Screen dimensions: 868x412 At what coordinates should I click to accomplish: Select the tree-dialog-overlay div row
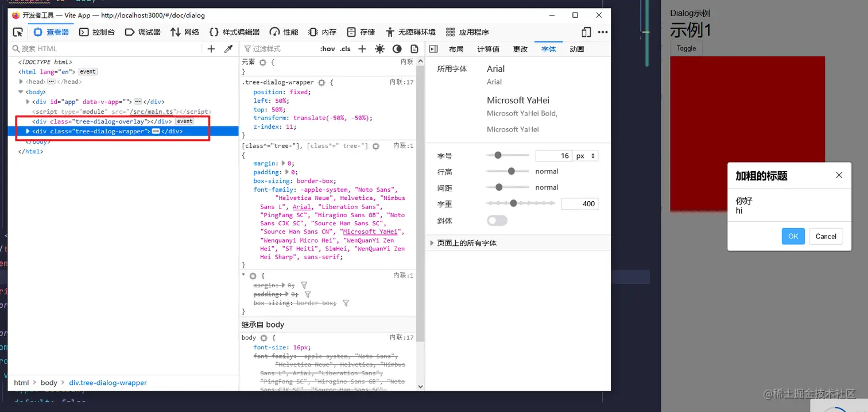[x=123, y=121]
